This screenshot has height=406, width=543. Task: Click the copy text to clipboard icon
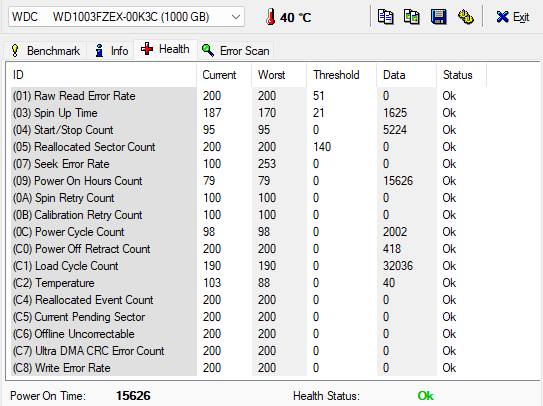(x=385, y=17)
